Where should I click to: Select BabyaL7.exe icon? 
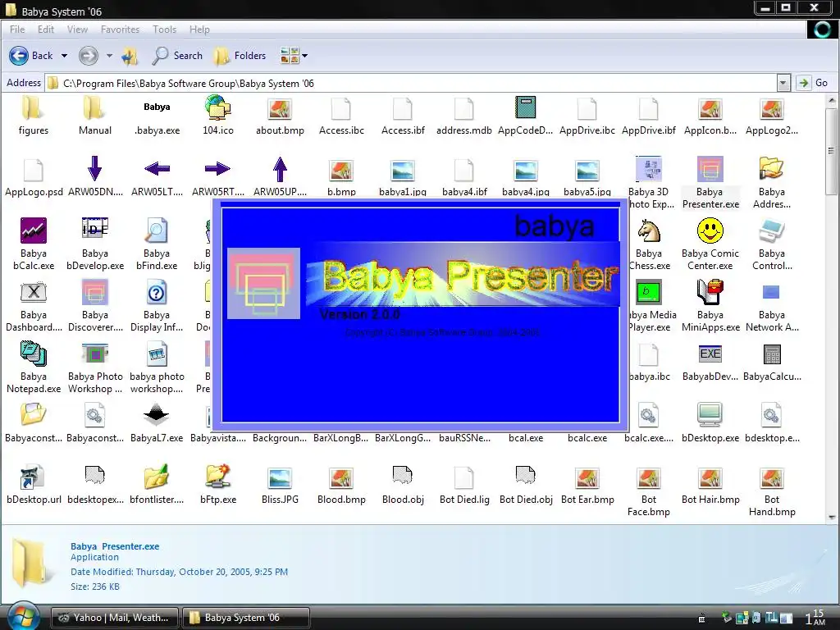[157, 414]
